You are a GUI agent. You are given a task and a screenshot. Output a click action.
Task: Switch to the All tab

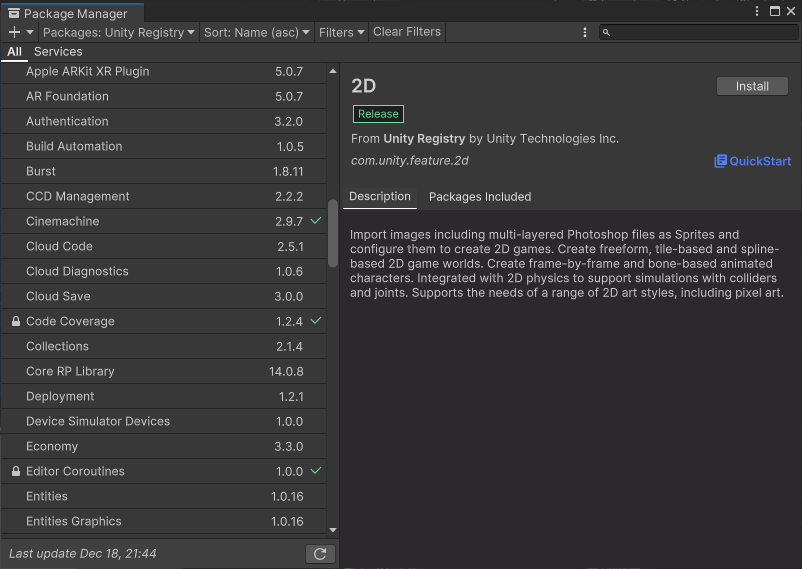[x=14, y=52]
